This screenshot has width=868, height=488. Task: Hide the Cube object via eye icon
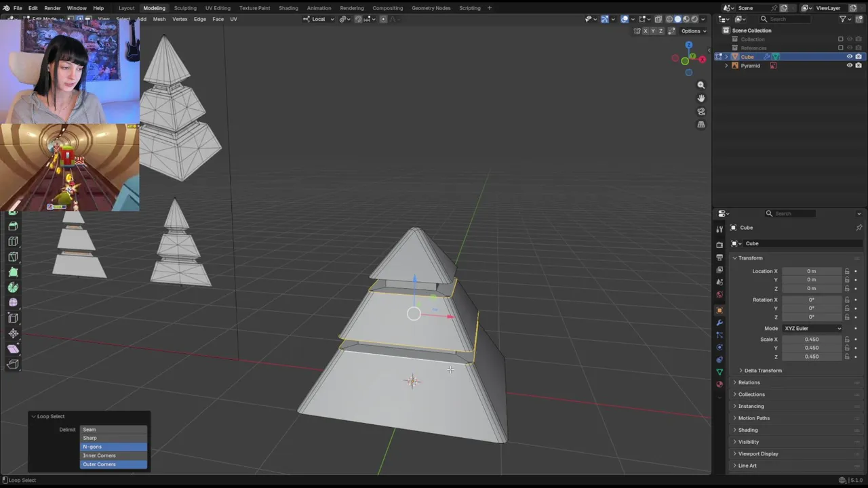click(849, 57)
